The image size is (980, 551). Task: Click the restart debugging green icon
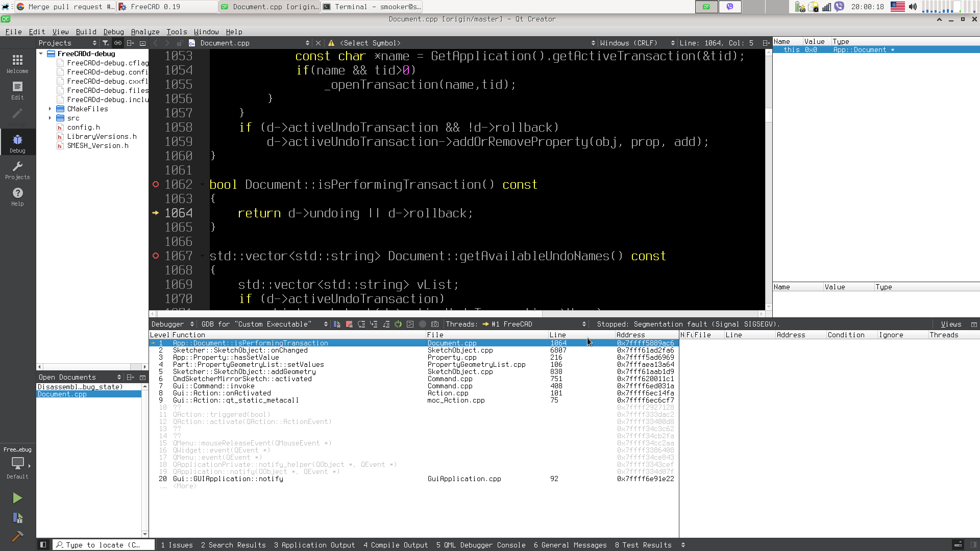click(398, 324)
